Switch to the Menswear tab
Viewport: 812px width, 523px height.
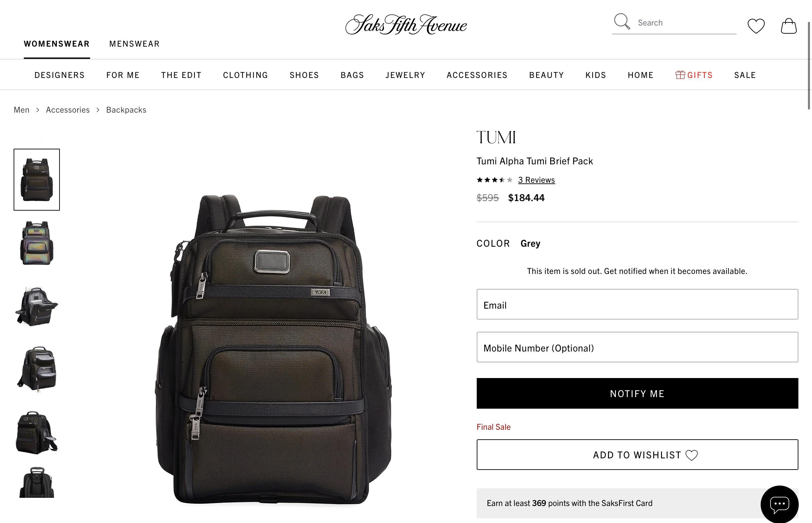tap(134, 44)
